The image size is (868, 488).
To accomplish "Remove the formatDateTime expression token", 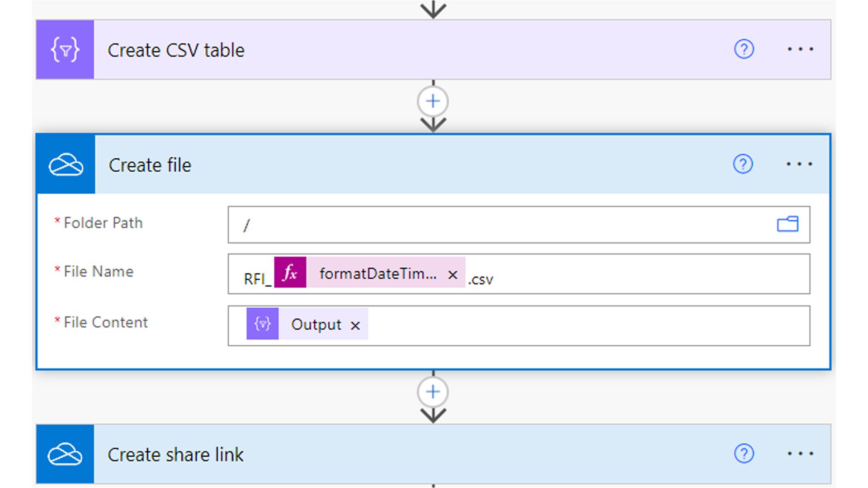I will (453, 274).
